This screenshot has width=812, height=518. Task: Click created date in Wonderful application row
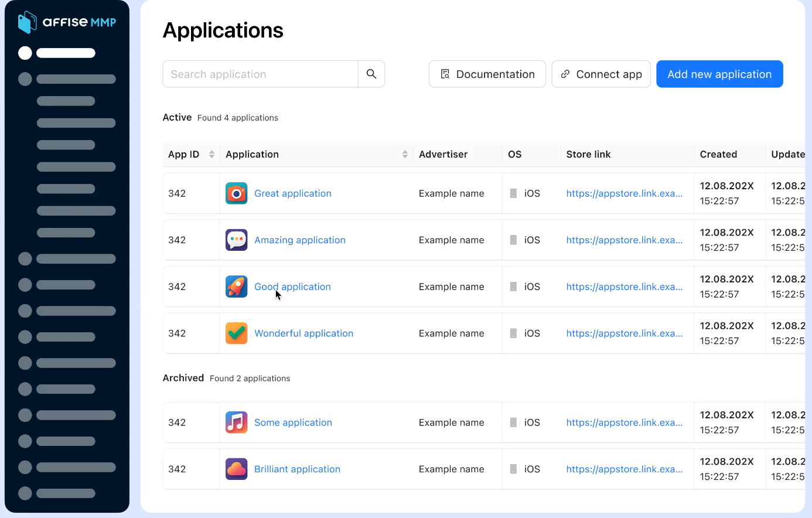point(726,333)
